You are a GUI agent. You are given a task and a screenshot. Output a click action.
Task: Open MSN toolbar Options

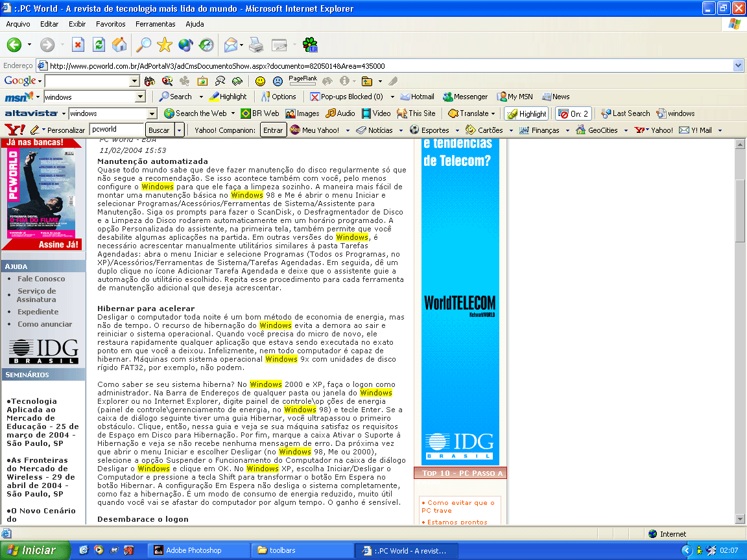click(x=279, y=97)
